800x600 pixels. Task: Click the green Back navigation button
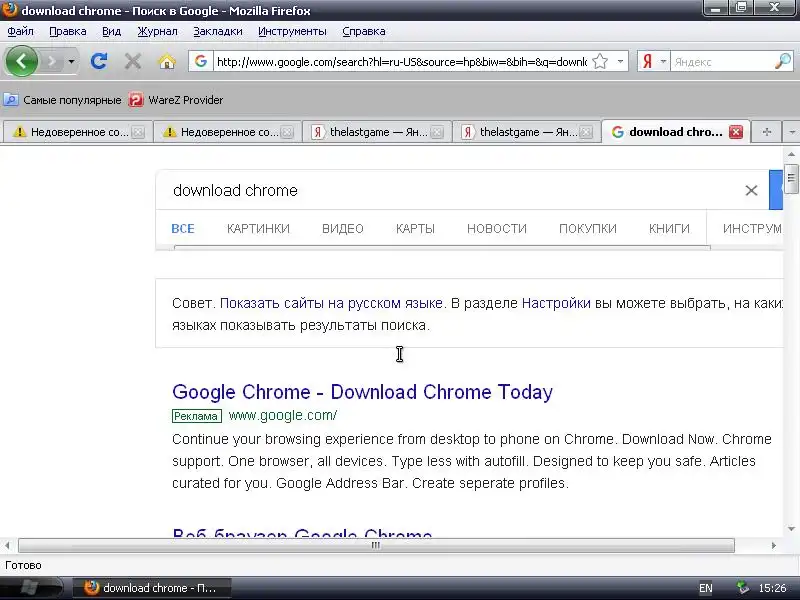click(x=21, y=61)
